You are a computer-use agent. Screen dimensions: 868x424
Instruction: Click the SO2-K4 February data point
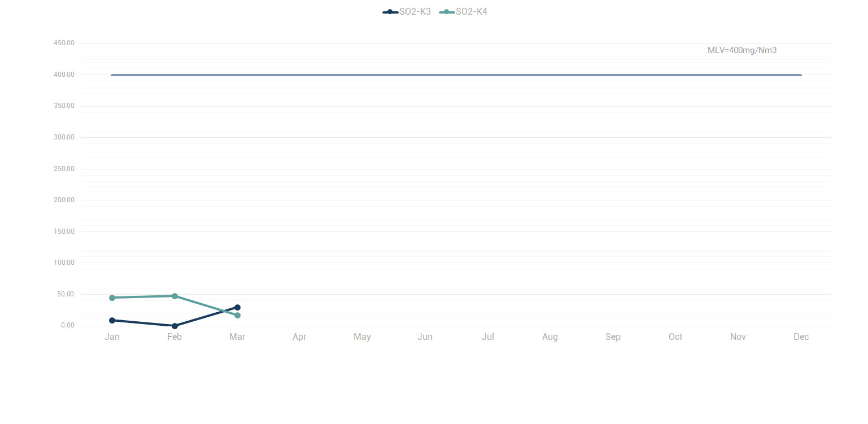175,296
